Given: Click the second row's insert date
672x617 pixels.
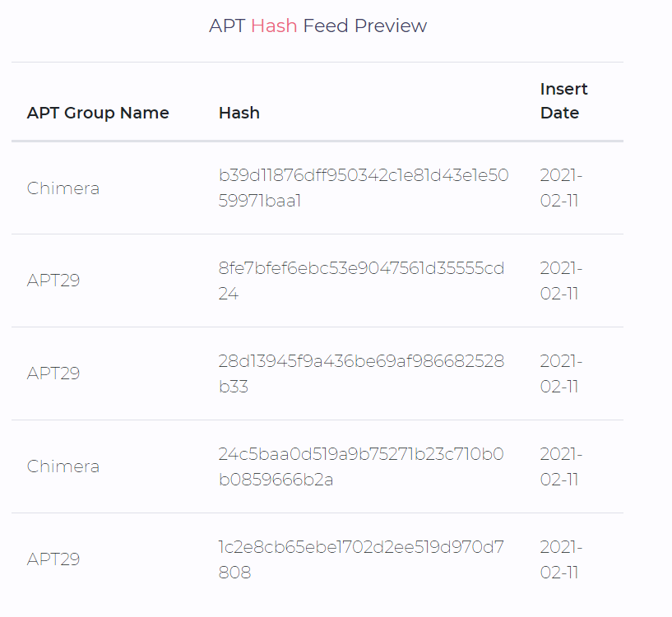Looking at the screenshot, I should (561, 281).
